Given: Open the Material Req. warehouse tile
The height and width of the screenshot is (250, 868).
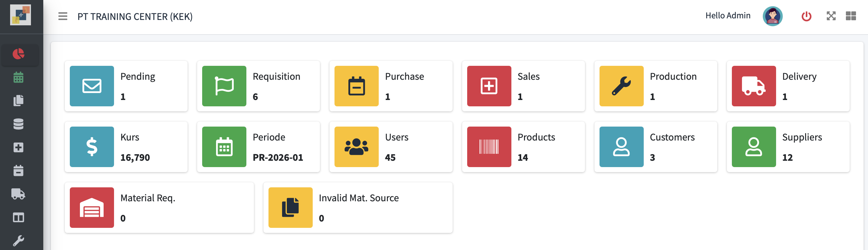Looking at the screenshot, I should (x=92, y=208).
